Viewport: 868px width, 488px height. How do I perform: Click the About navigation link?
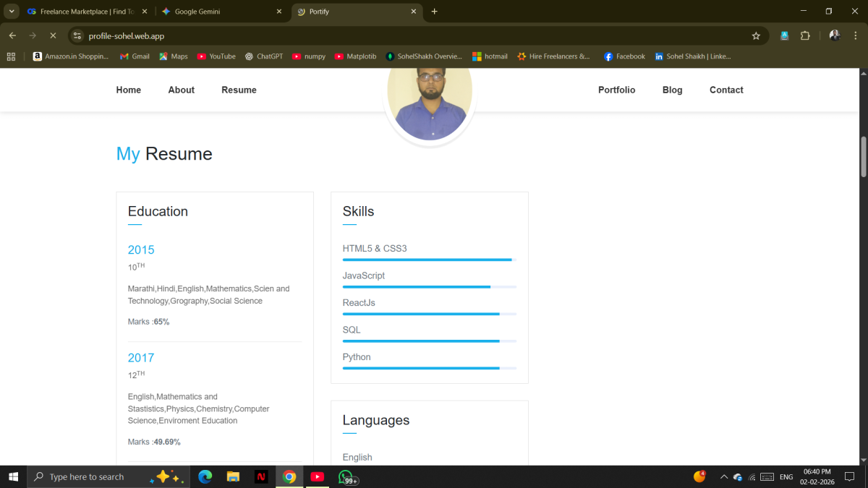tap(181, 90)
